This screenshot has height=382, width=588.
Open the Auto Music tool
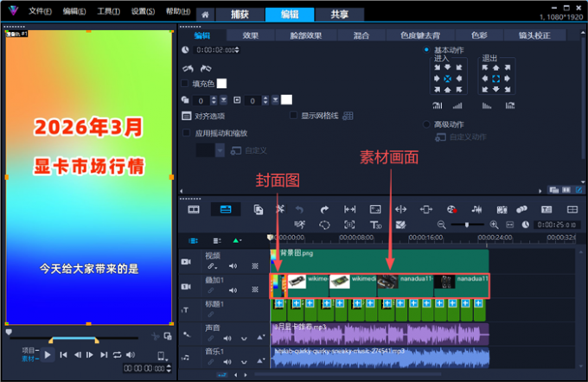(x=502, y=209)
